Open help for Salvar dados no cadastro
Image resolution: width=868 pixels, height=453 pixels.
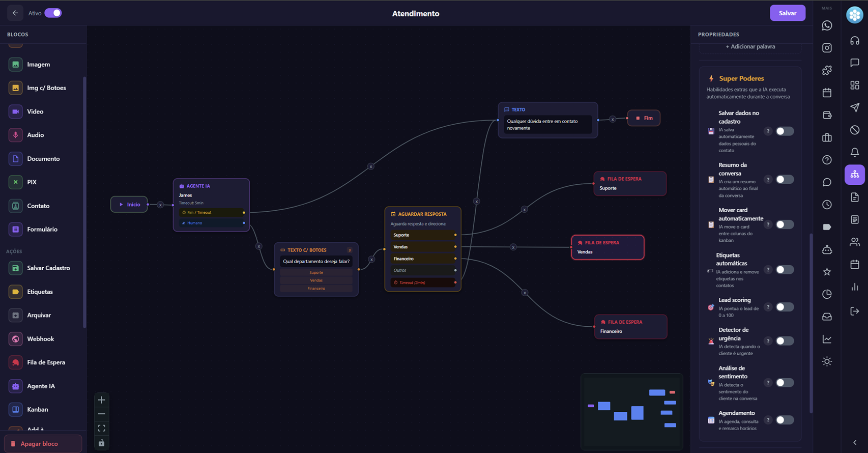(768, 131)
